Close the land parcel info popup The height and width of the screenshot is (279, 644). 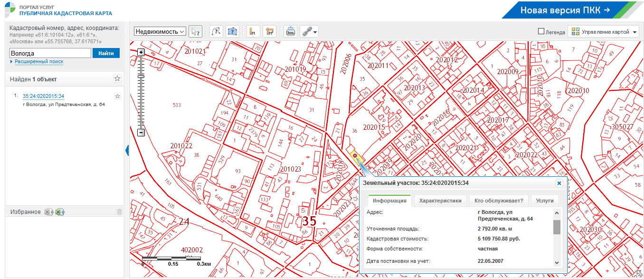[559, 183]
